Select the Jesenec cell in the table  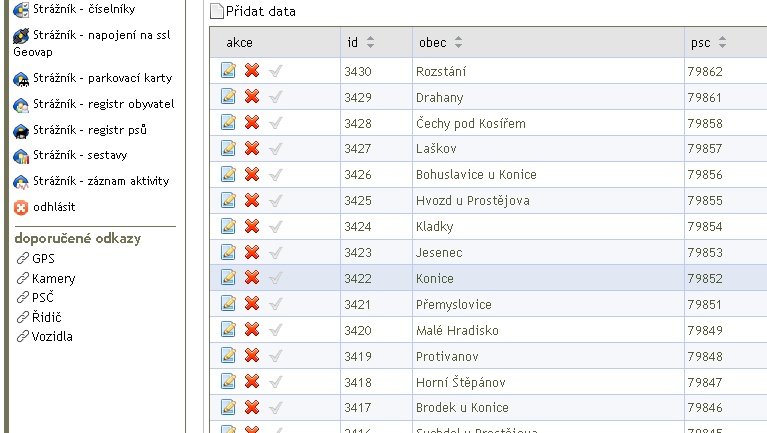[x=548, y=252]
